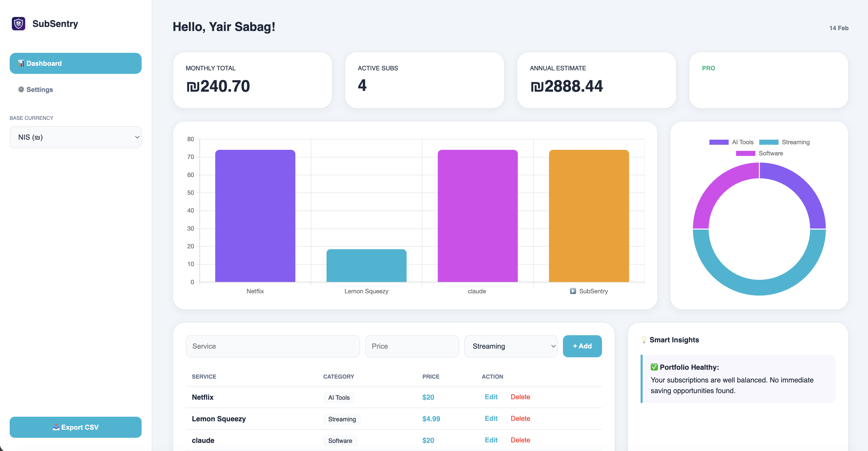Viewport: 868px width, 451px height.
Task: Click the play icon next to the SubSentry axis label
Action: [573, 291]
